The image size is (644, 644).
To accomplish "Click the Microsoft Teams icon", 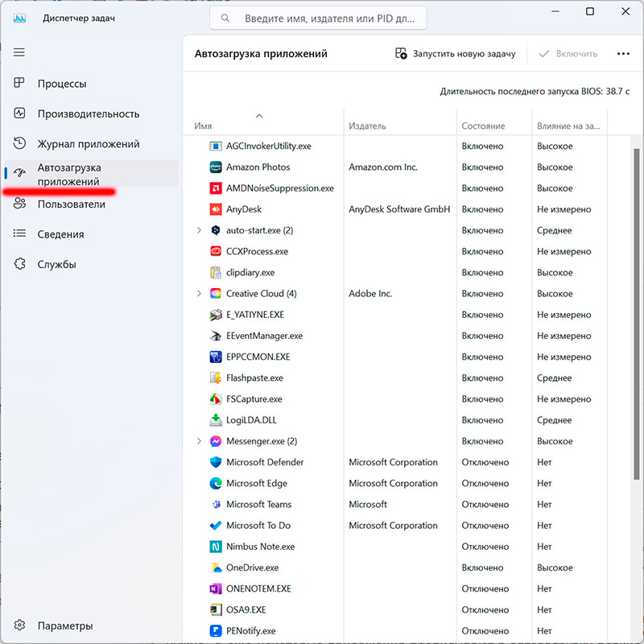I will (x=215, y=505).
